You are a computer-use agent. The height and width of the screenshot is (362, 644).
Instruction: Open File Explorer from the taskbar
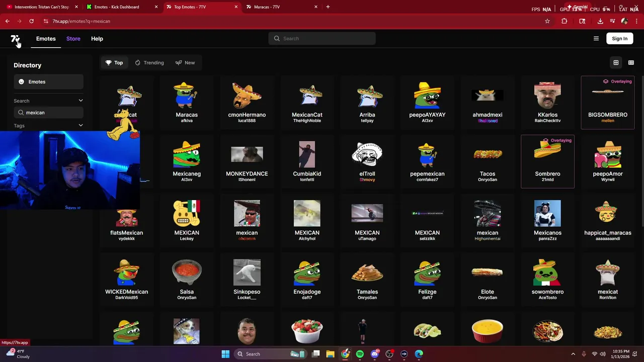click(x=330, y=354)
